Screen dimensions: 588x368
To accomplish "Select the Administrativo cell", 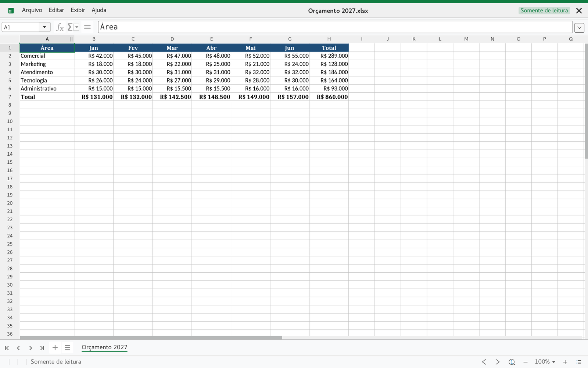I will coord(47,89).
